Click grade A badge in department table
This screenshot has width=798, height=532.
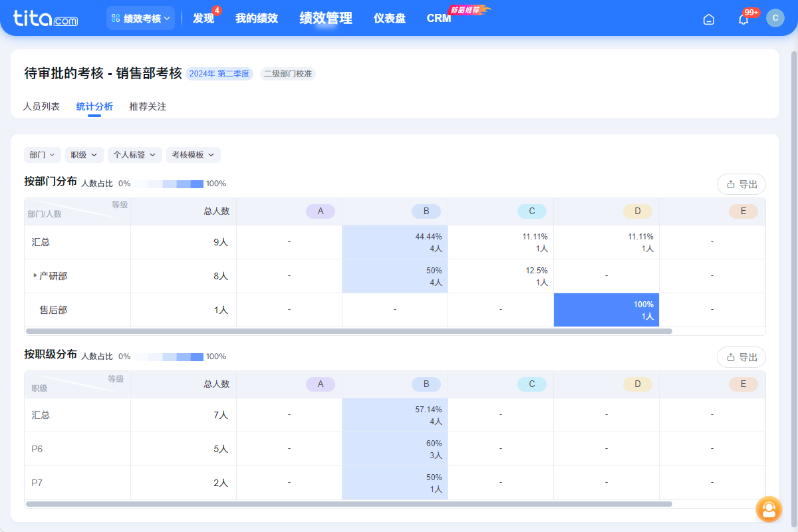[321, 211]
